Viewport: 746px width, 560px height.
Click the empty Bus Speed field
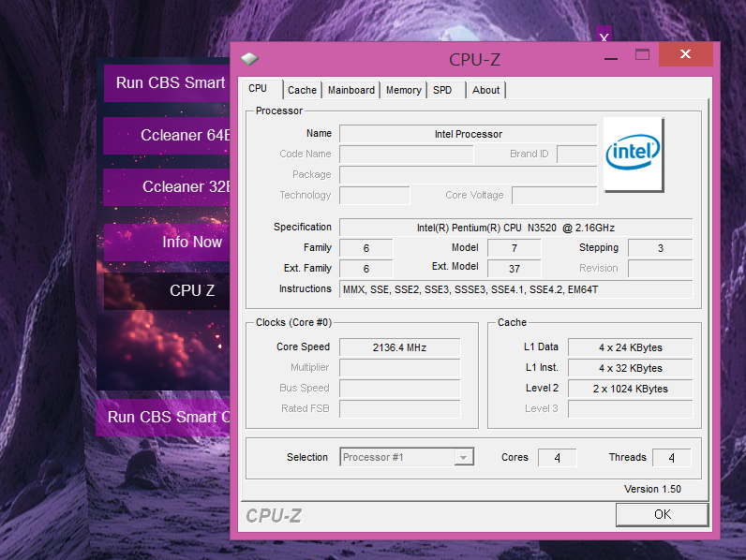(x=399, y=389)
